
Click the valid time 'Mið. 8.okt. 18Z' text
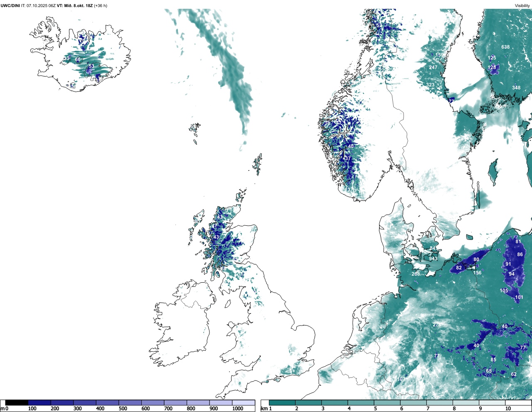pos(78,5)
